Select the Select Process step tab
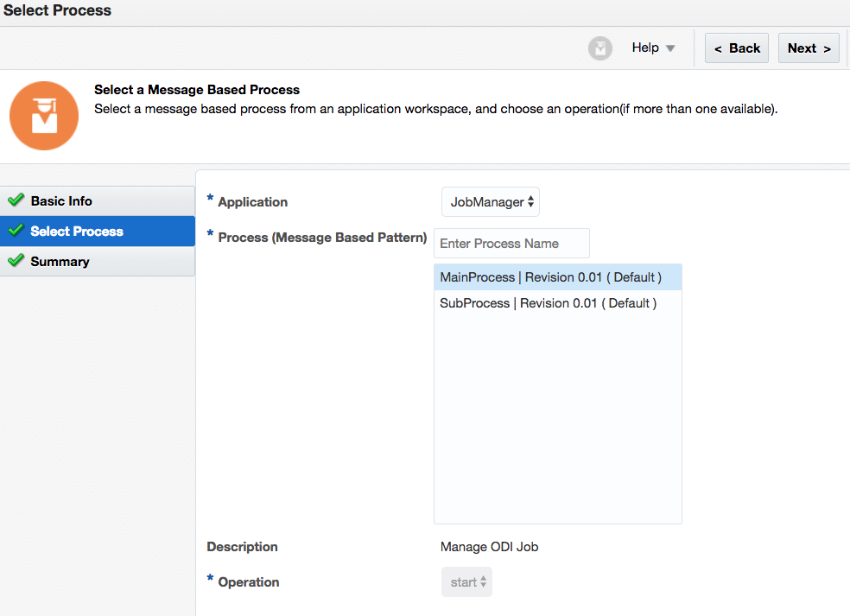Screen dimensions: 850x616 77,232
